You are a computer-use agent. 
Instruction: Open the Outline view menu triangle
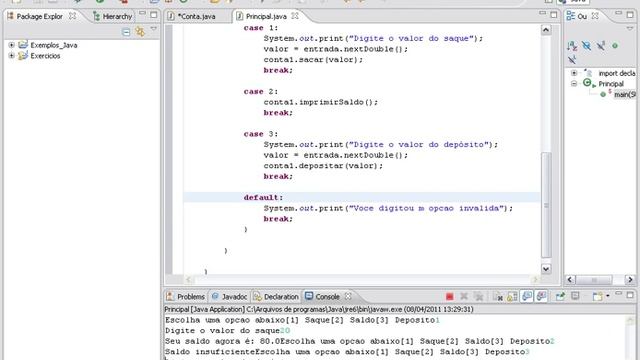[630, 29]
